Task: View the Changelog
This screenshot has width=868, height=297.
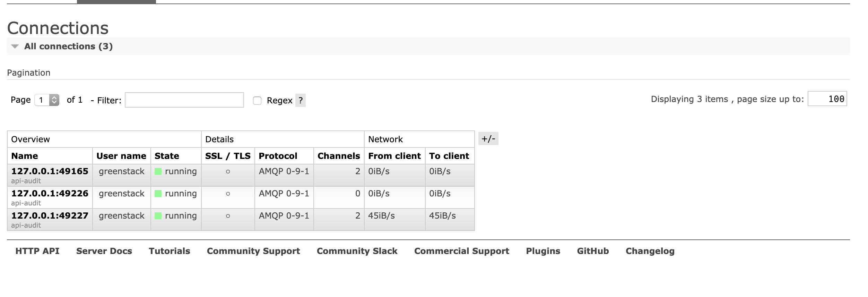Action: pyautogui.click(x=650, y=251)
